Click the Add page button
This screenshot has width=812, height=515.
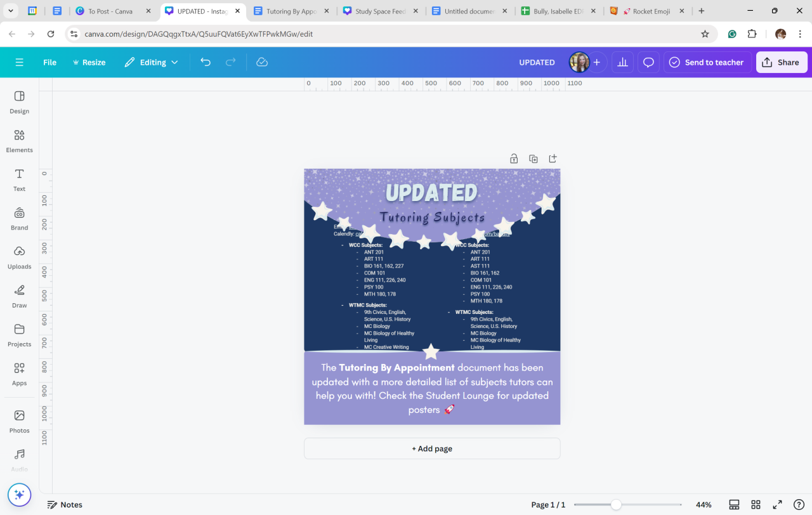(432, 448)
